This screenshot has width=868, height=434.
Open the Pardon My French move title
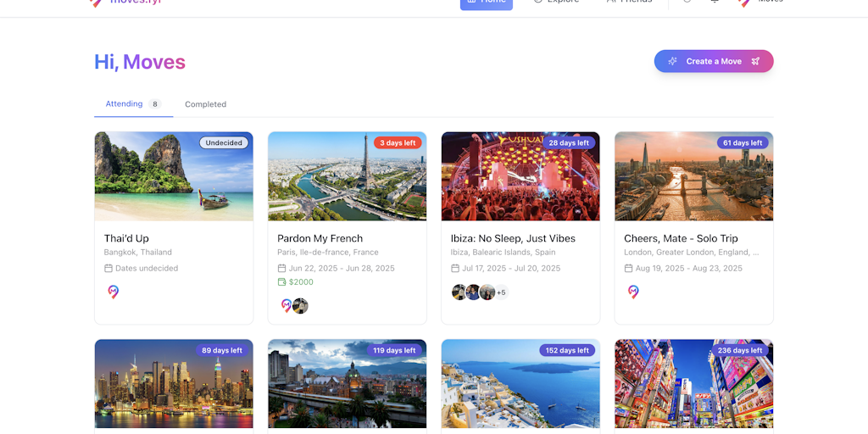coord(320,238)
